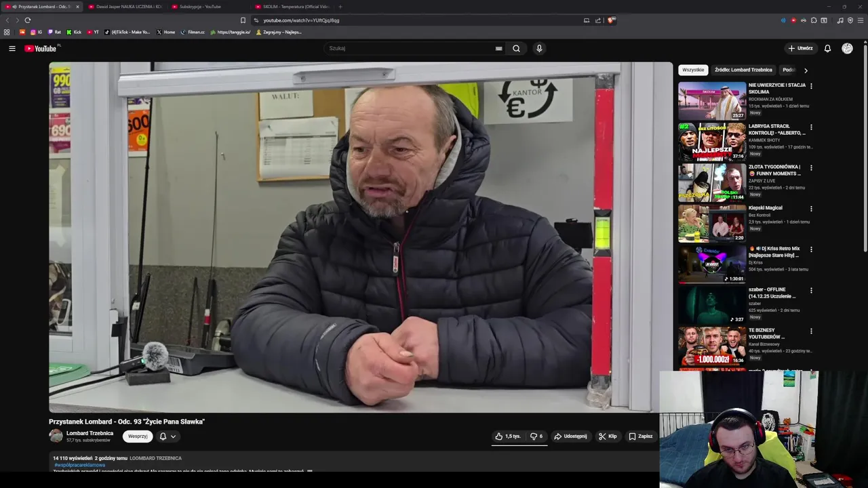868x488 pixels.
Task: Open options for ZŁOTA TYGODNIÓWKA video
Action: [x=811, y=167]
